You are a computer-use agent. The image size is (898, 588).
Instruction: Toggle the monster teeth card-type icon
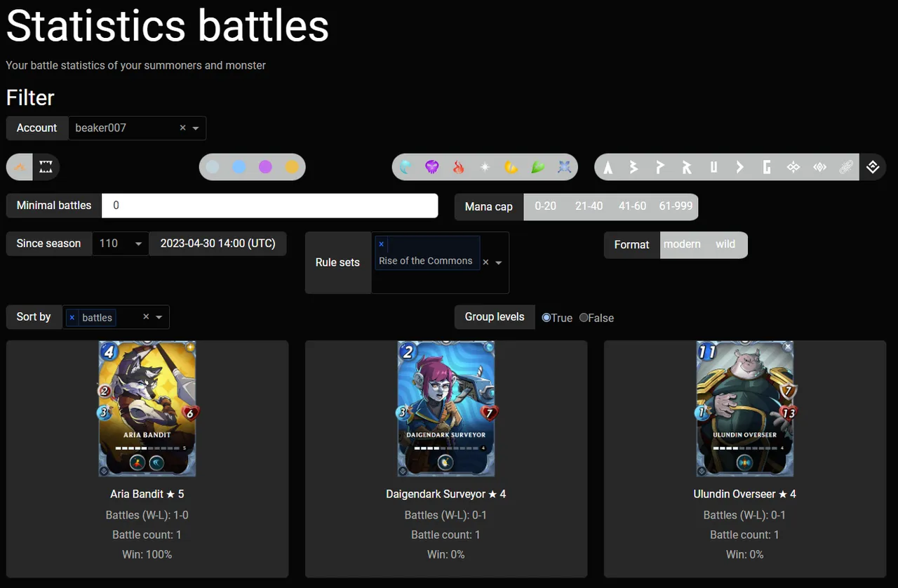[46, 167]
